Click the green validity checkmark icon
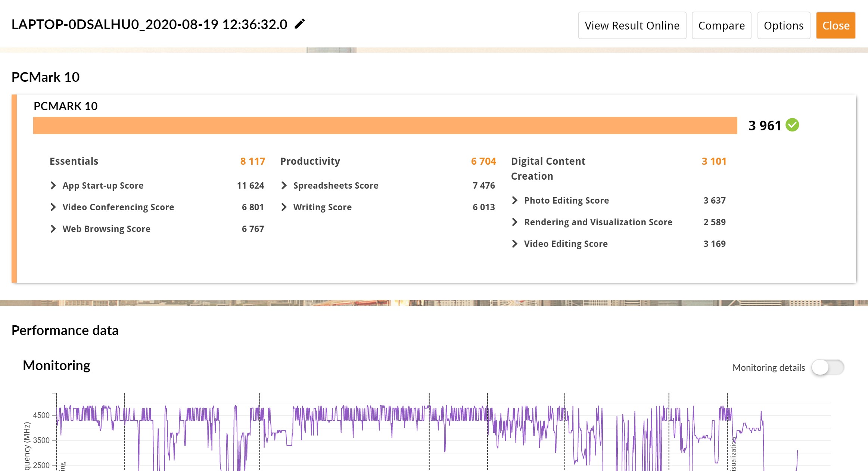The image size is (868, 471). (x=792, y=125)
